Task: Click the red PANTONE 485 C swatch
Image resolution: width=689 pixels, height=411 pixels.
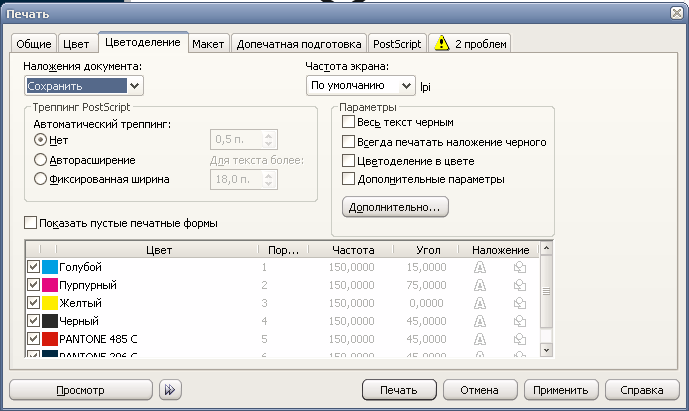Action: 50,339
